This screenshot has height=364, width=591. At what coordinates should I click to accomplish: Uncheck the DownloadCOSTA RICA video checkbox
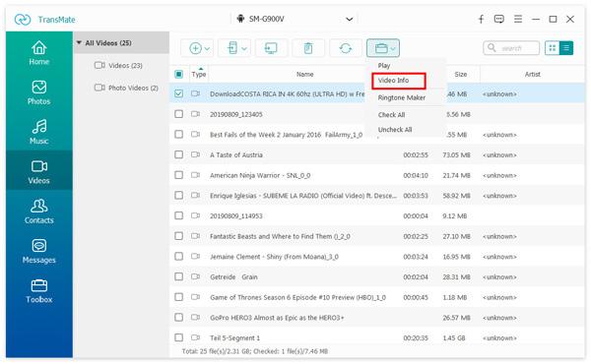pos(178,93)
